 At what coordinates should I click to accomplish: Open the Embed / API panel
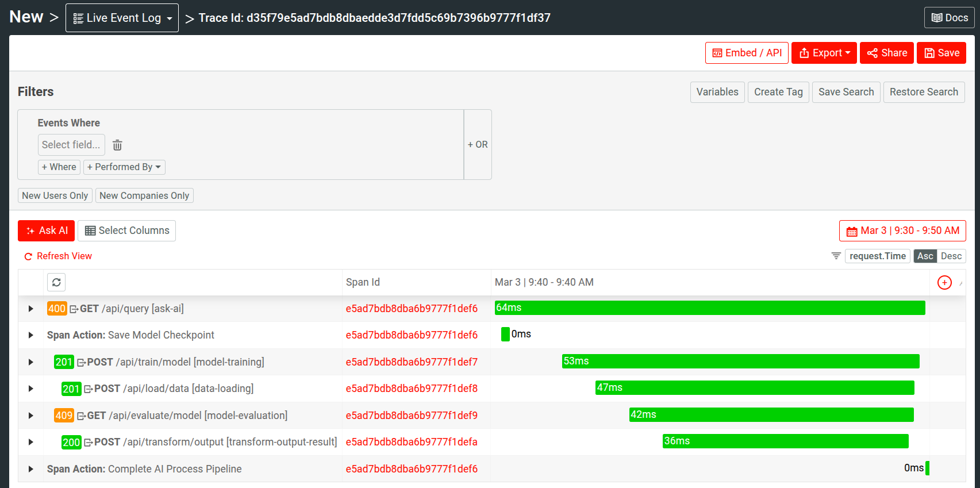[746, 53]
